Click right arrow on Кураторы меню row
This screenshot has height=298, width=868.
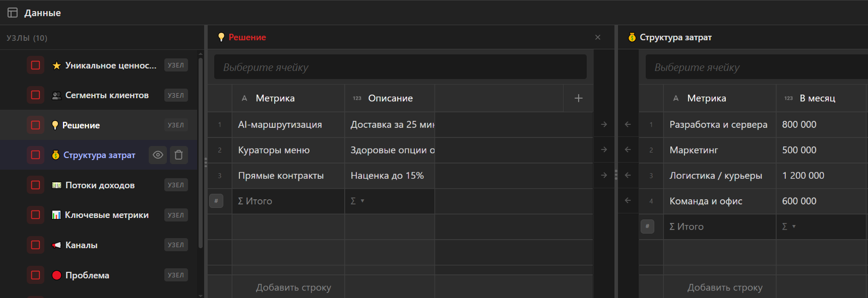[604, 150]
